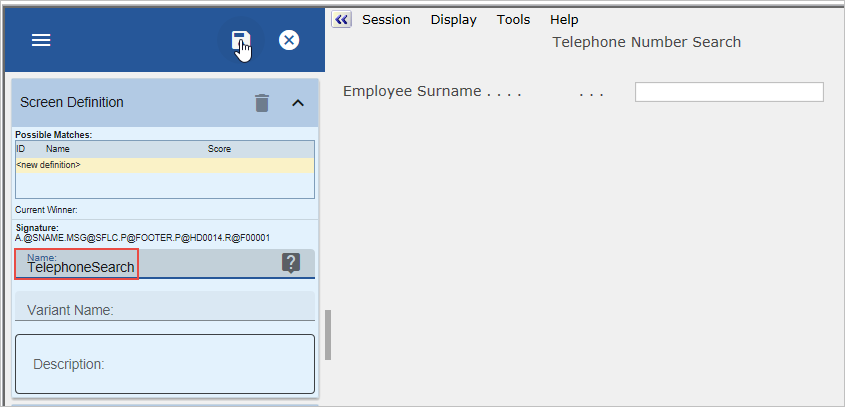845x407 pixels.
Task: Click the Score column header
Action: pos(219,149)
